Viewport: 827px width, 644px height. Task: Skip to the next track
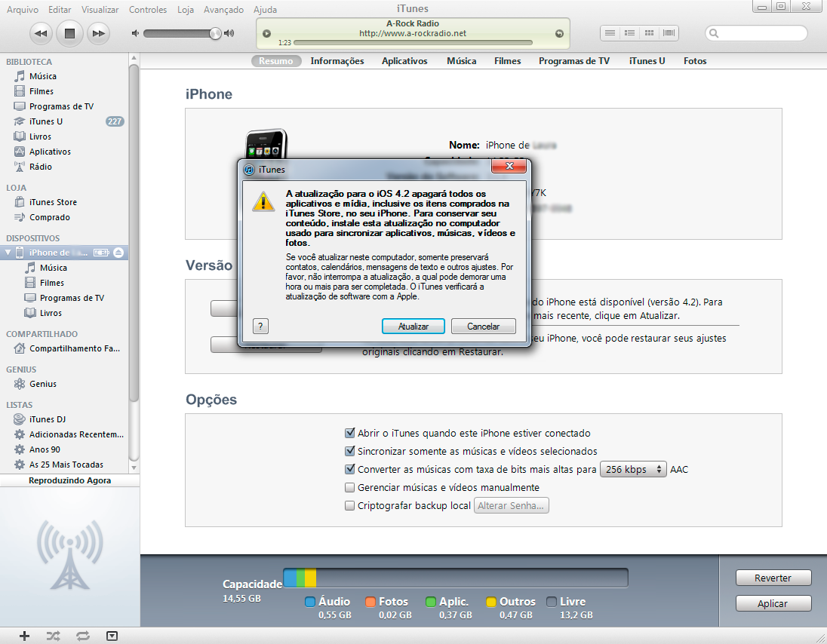98,33
